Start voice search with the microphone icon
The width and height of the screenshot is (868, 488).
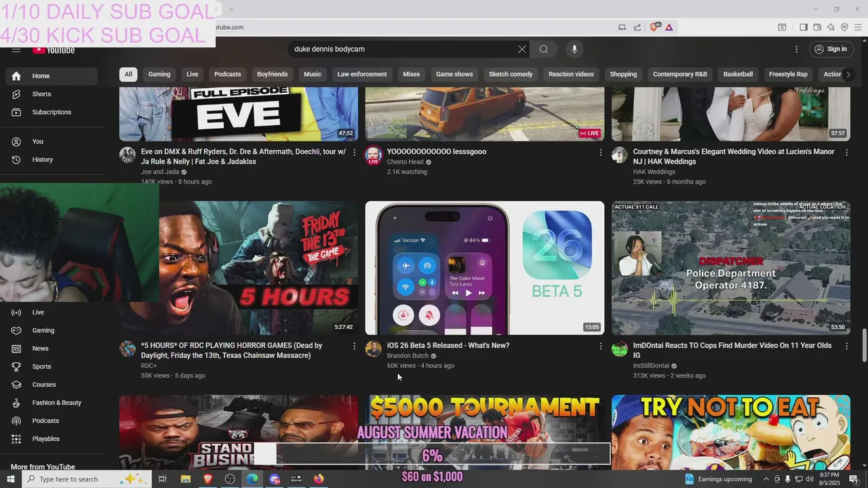coord(574,49)
